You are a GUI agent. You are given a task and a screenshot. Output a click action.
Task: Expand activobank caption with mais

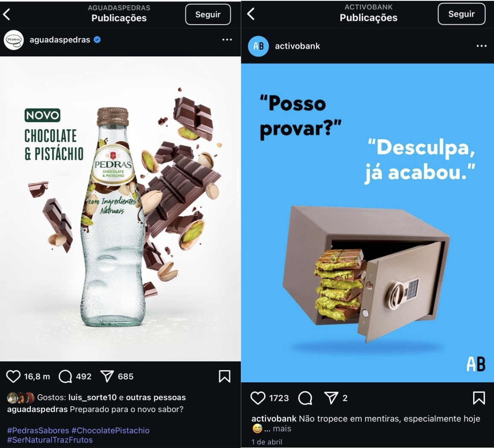point(282,428)
